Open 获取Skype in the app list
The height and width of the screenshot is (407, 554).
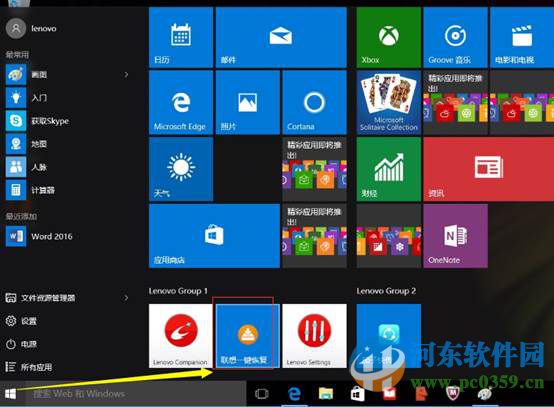click(67, 121)
